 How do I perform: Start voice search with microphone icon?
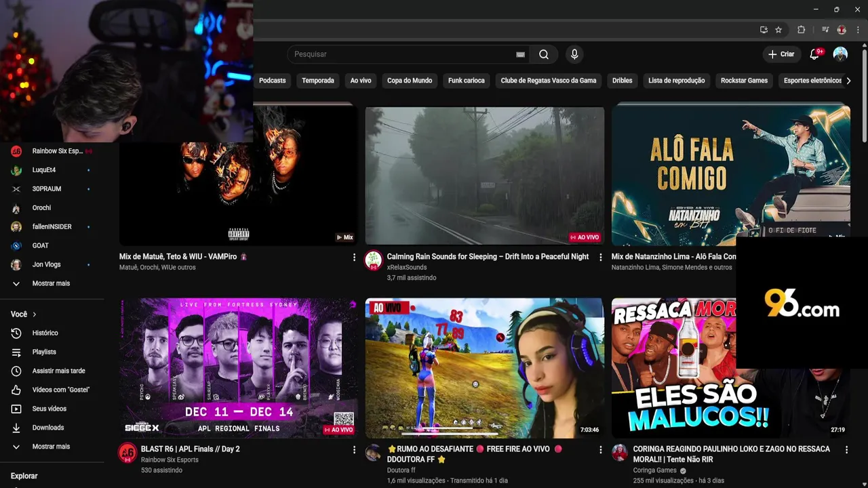click(x=574, y=54)
